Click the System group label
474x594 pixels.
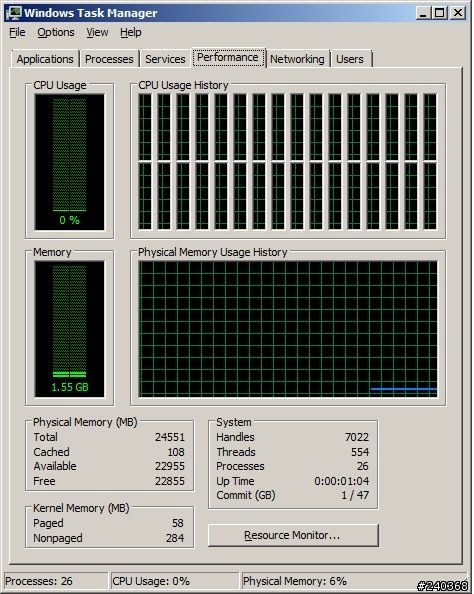pos(233,422)
